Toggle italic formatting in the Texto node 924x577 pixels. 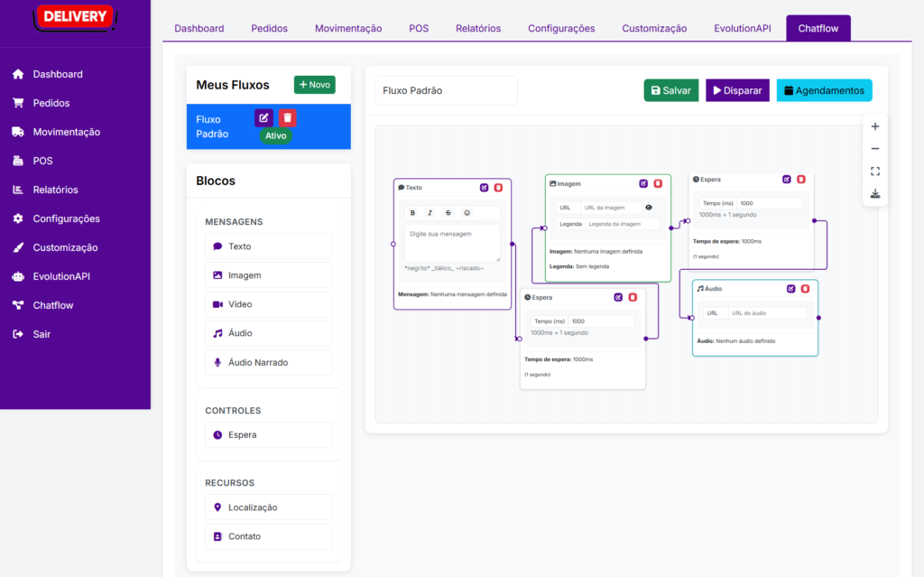pyautogui.click(x=430, y=213)
